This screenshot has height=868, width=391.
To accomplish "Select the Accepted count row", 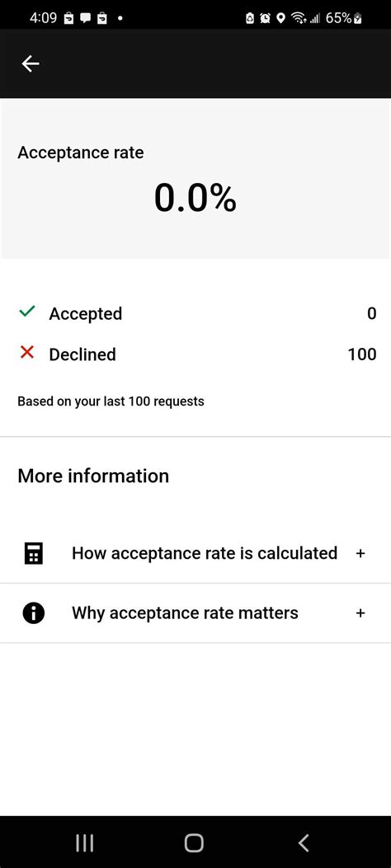I will 195,313.
